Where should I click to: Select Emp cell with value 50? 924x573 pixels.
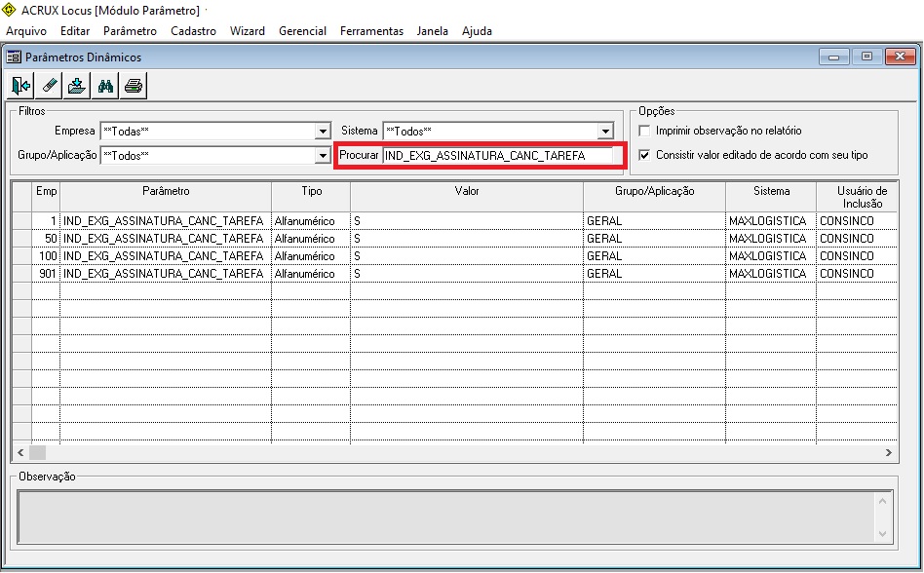[x=46, y=239]
